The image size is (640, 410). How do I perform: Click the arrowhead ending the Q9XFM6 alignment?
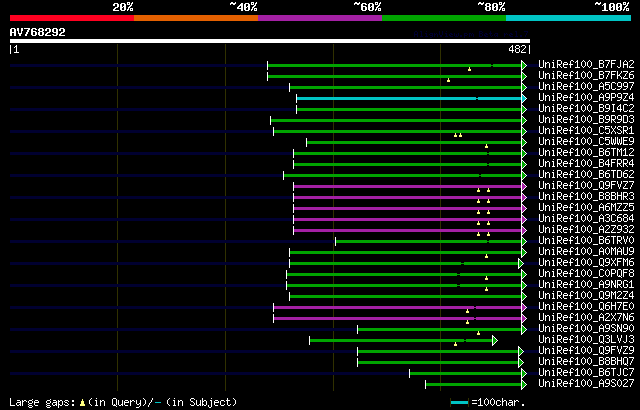coord(521,263)
